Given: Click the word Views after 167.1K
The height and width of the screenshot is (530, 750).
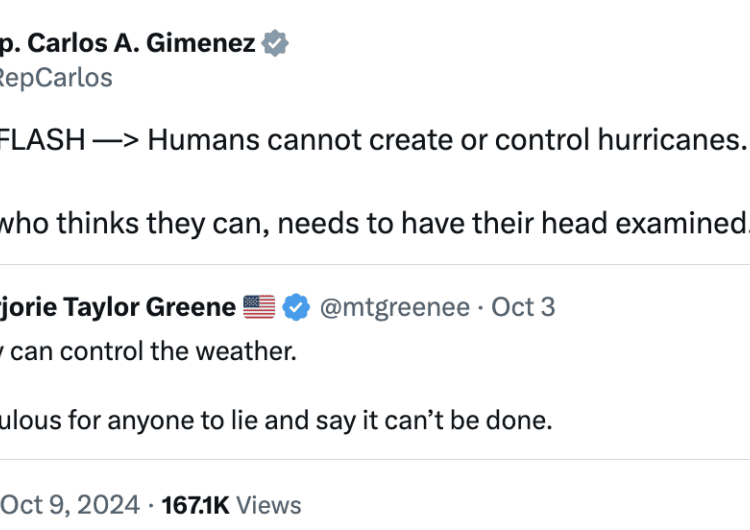Looking at the screenshot, I should (269, 505).
